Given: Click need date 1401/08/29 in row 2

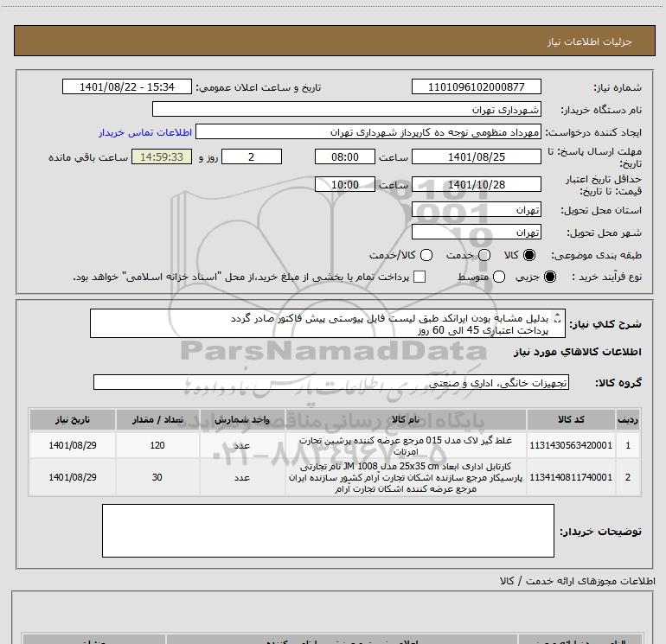Looking at the screenshot, I should point(72,477).
